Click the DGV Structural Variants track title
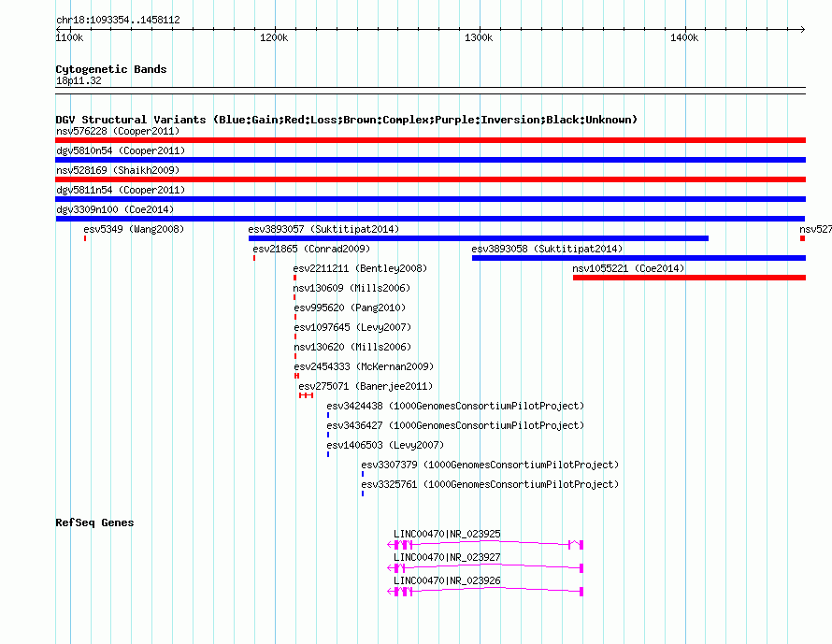Screen dimensions: 832x644 [x=347, y=120]
